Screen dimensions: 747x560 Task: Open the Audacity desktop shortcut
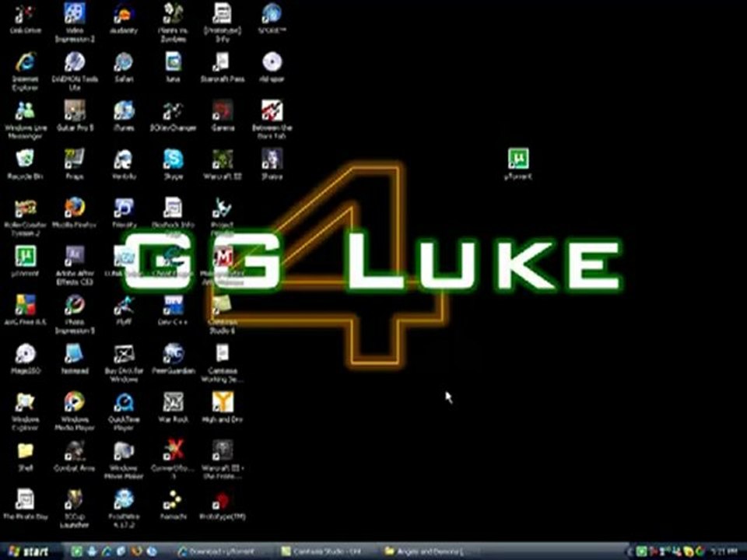coord(124,19)
